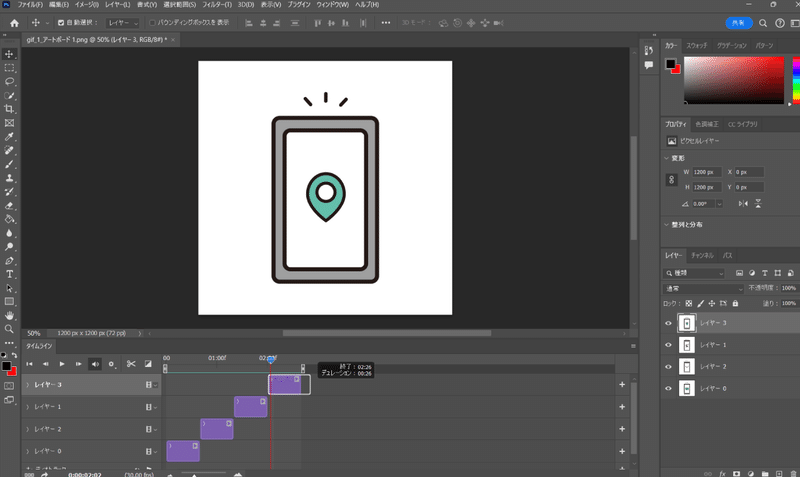
Task: Click the lock all icon in Layers panel
Action: 735,303
